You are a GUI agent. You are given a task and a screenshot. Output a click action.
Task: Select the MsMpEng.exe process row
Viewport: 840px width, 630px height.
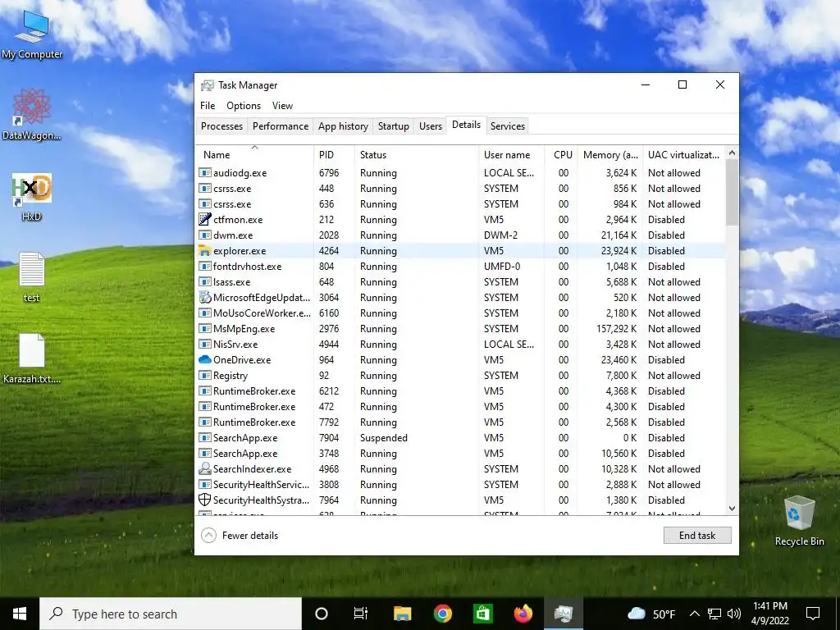[460, 328]
